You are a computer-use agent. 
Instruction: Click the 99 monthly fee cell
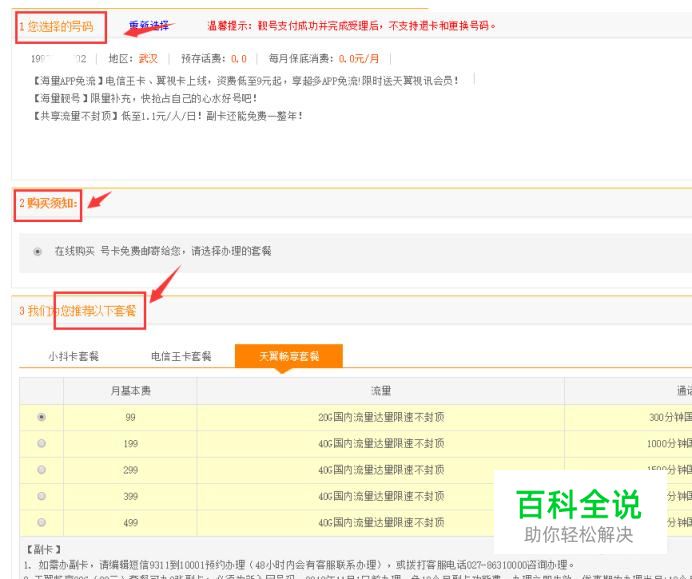(x=130, y=417)
